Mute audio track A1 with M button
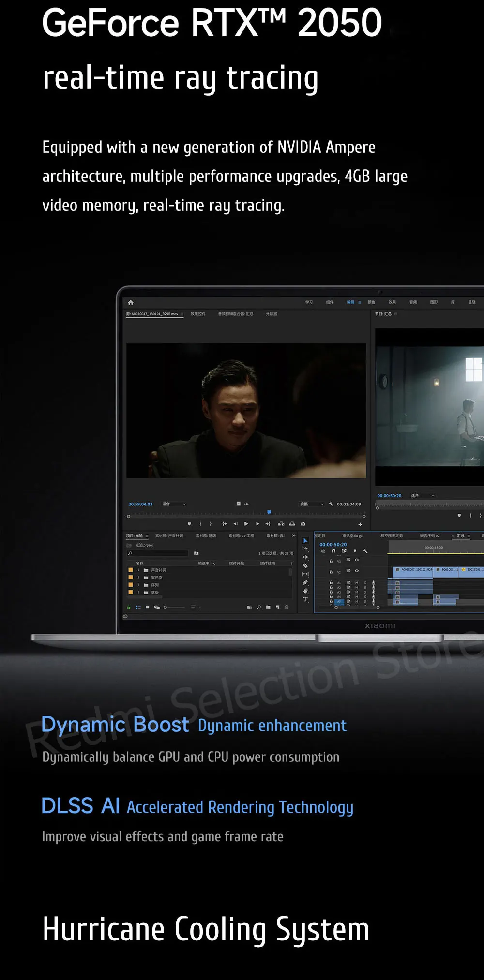This screenshot has height=980, width=484. 357,583
